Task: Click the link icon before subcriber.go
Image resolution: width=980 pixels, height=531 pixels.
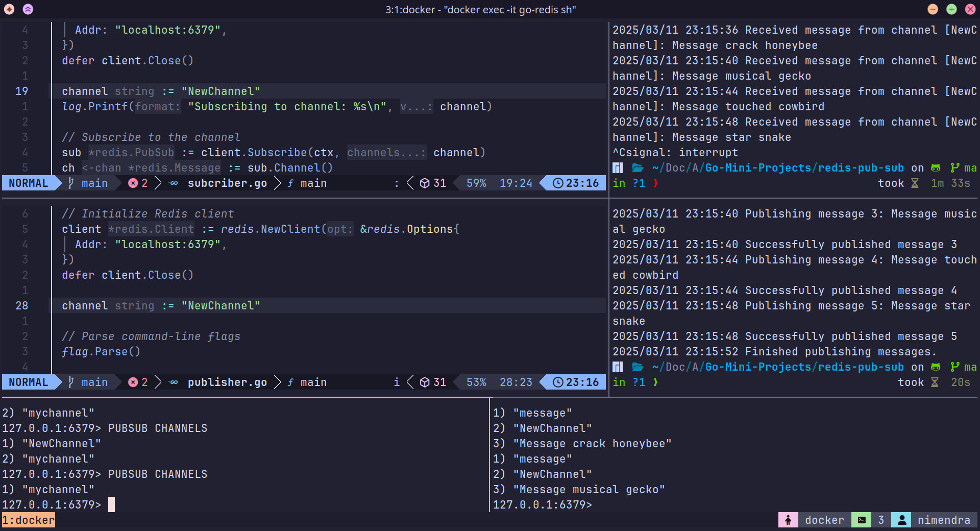Action: click(174, 183)
